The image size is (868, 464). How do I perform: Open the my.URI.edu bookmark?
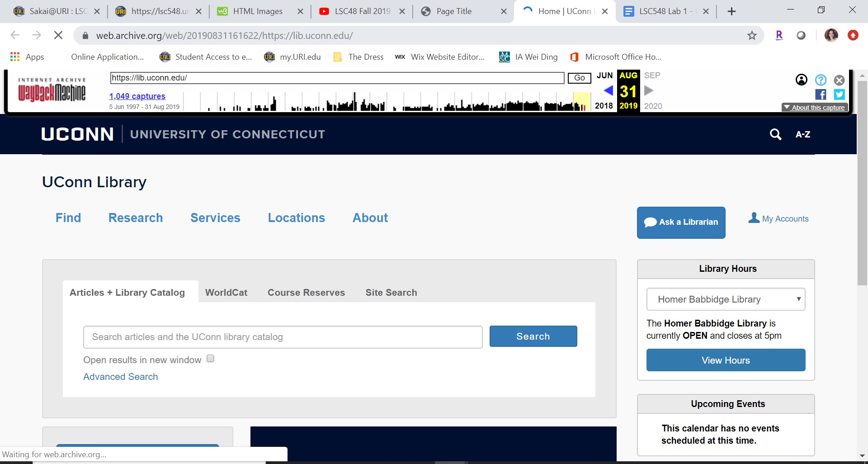click(x=292, y=57)
